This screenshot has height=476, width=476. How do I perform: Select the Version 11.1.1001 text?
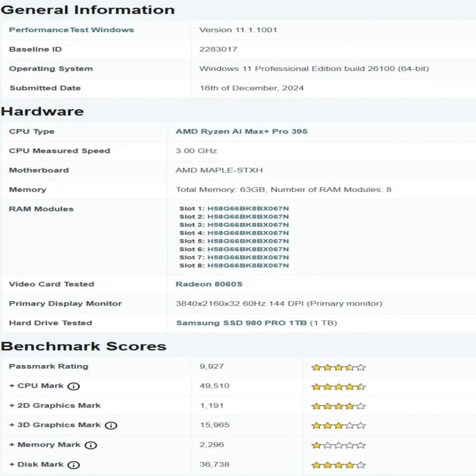[238, 30]
